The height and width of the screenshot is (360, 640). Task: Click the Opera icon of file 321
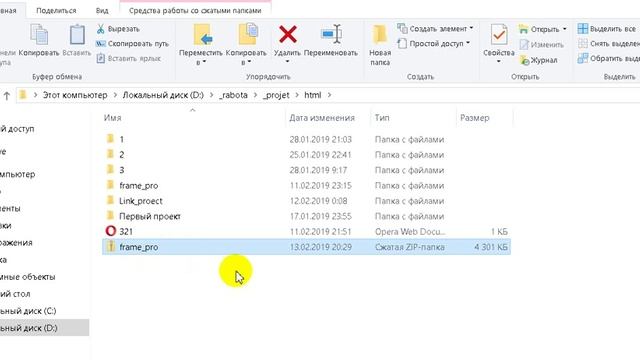(x=111, y=231)
